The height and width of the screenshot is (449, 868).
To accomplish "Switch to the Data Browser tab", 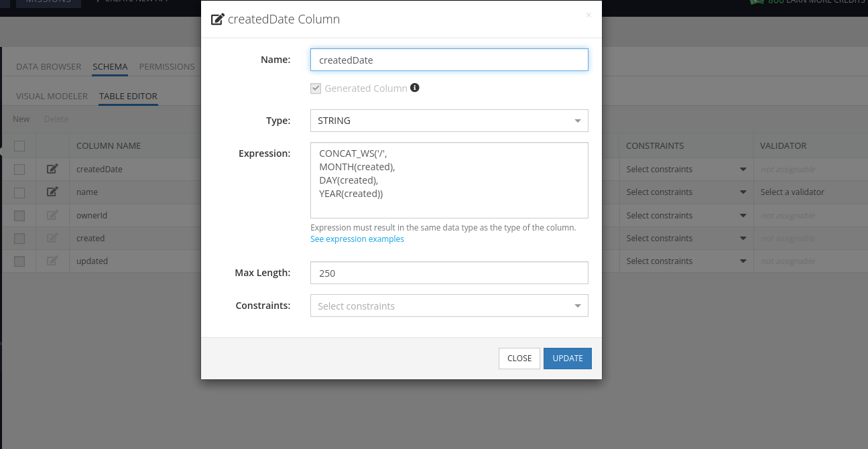I will point(48,67).
